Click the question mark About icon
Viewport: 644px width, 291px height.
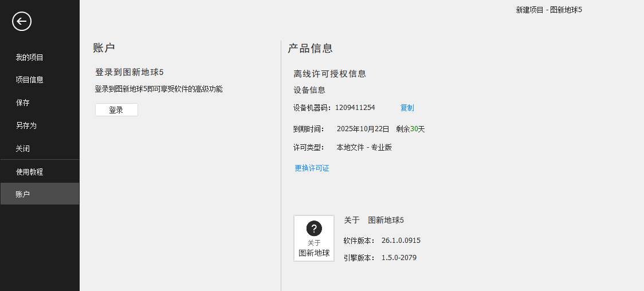click(313, 229)
